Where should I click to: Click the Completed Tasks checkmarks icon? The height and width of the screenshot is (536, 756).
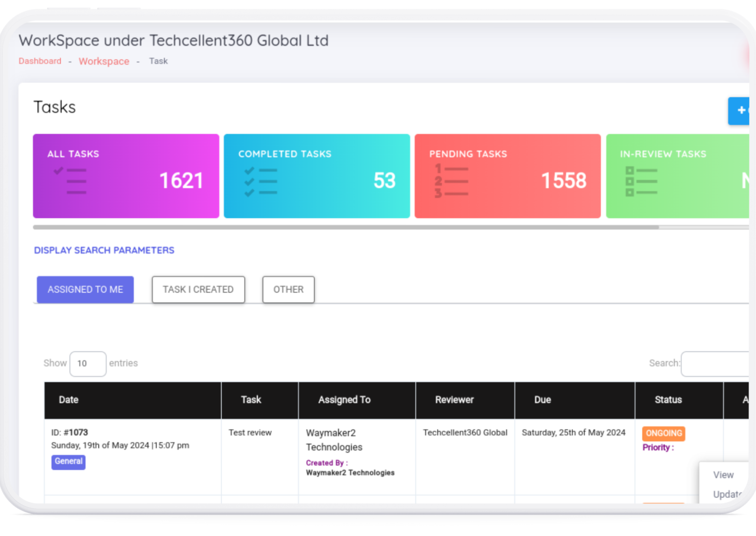pos(260,181)
